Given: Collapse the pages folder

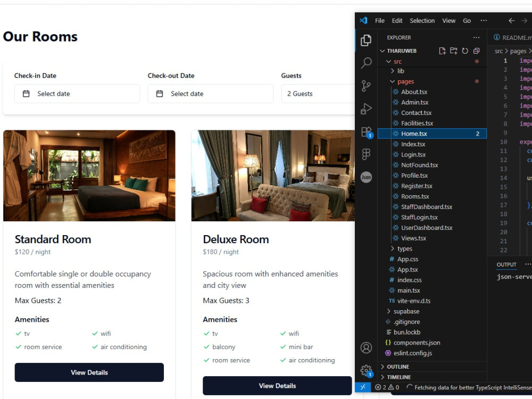Looking at the screenshot, I should point(405,81).
